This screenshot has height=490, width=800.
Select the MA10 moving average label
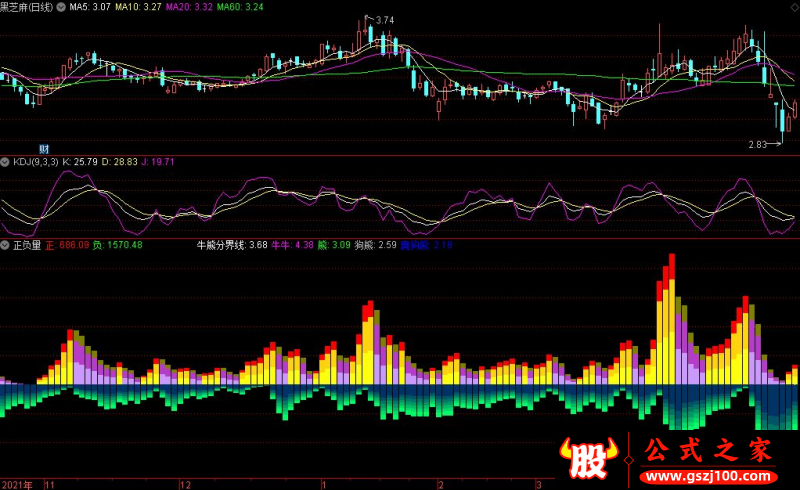pyautogui.click(x=138, y=7)
